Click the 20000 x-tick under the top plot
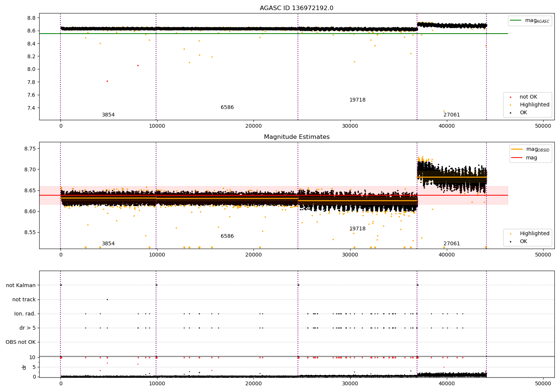 (253, 126)
